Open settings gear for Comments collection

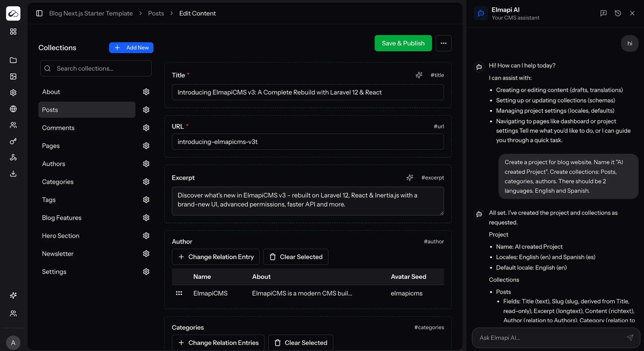(146, 128)
